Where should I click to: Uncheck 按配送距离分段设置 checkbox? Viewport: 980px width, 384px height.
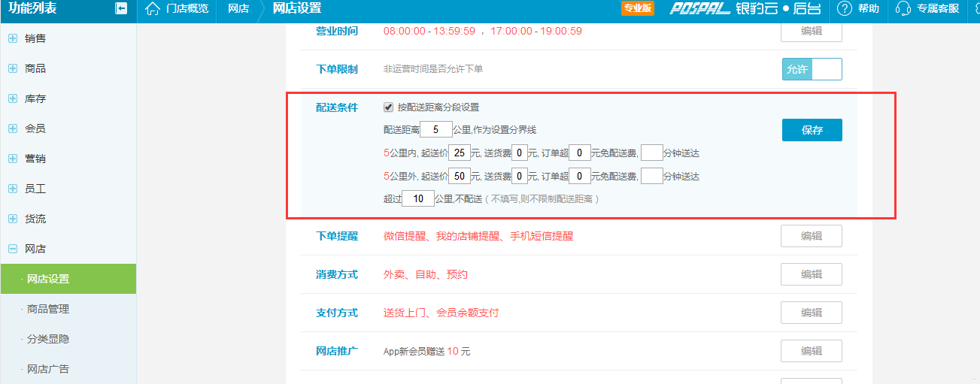coord(389,107)
